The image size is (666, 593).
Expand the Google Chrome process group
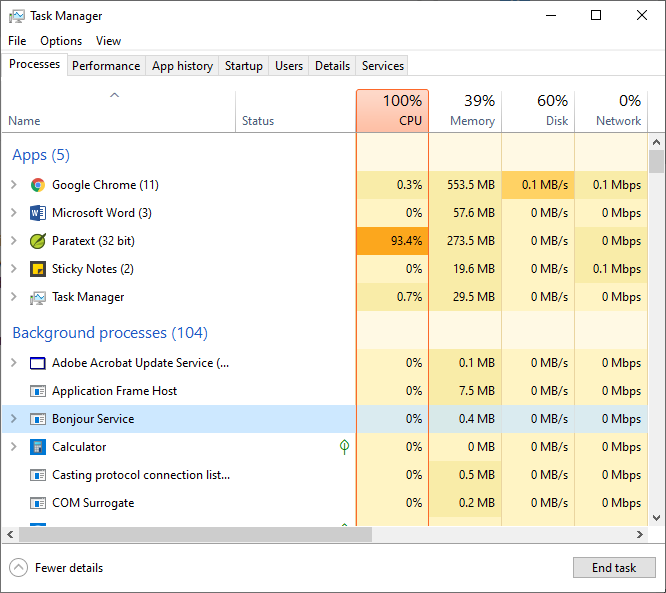tap(14, 184)
